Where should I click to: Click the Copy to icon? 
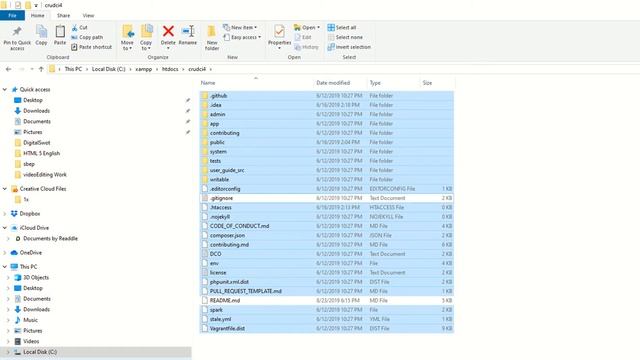pyautogui.click(x=146, y=31)
